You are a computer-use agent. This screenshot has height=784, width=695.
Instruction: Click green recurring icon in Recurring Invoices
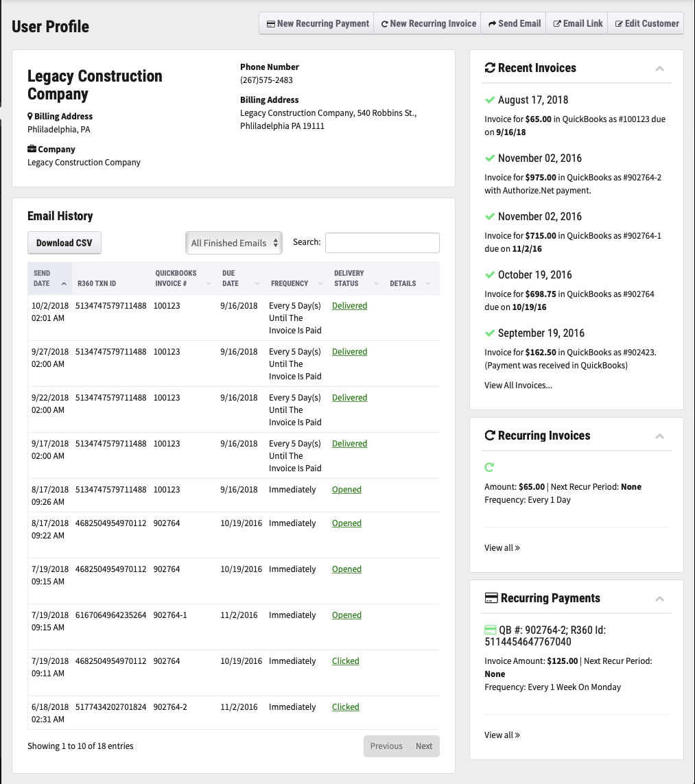click(489, 467)
